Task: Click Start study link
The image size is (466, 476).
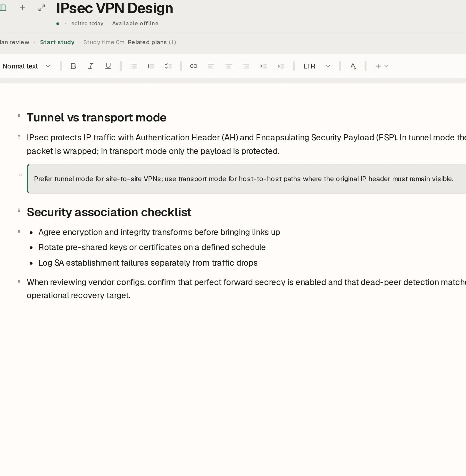Action: pos(57,42)
